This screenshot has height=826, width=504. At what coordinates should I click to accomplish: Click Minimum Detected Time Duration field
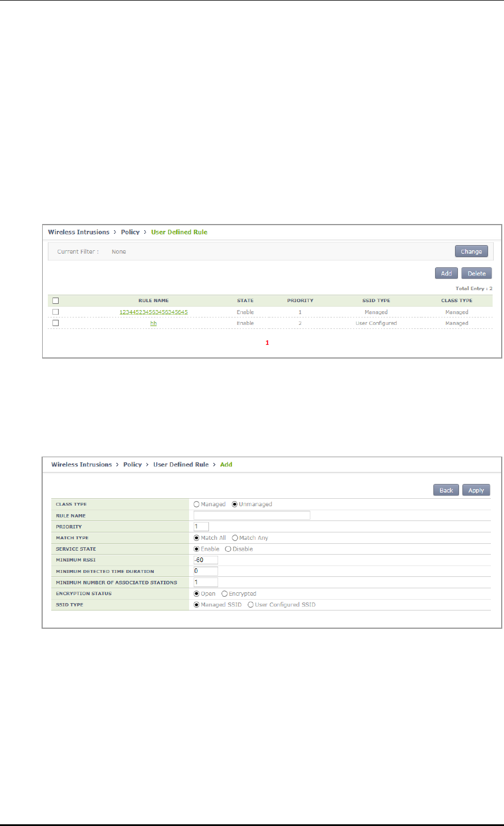pos(206,571)
